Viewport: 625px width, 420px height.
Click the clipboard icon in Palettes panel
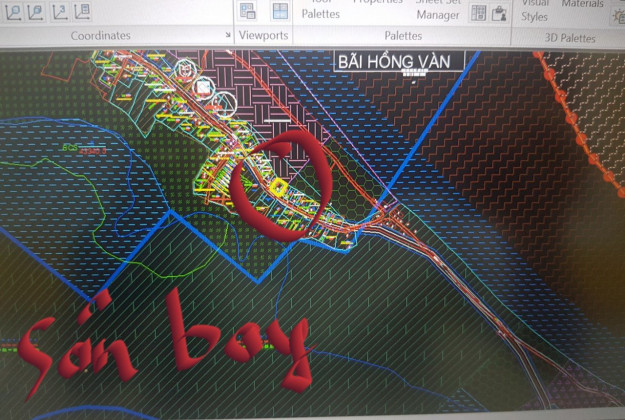point(498,12)
